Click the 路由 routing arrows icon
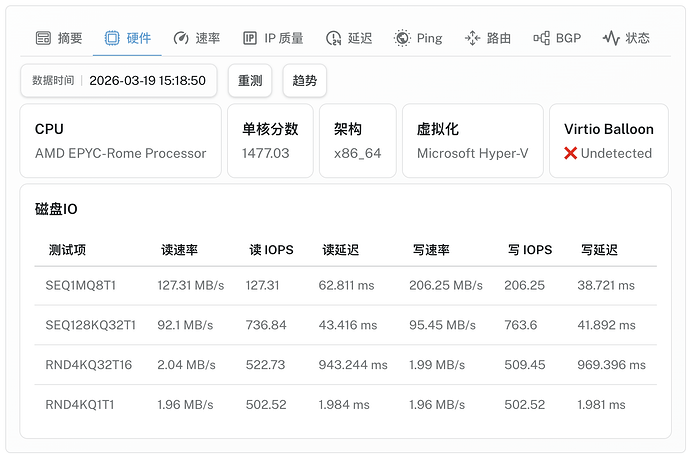This screenshot has height=457, width=690. (x=472, y=38)
